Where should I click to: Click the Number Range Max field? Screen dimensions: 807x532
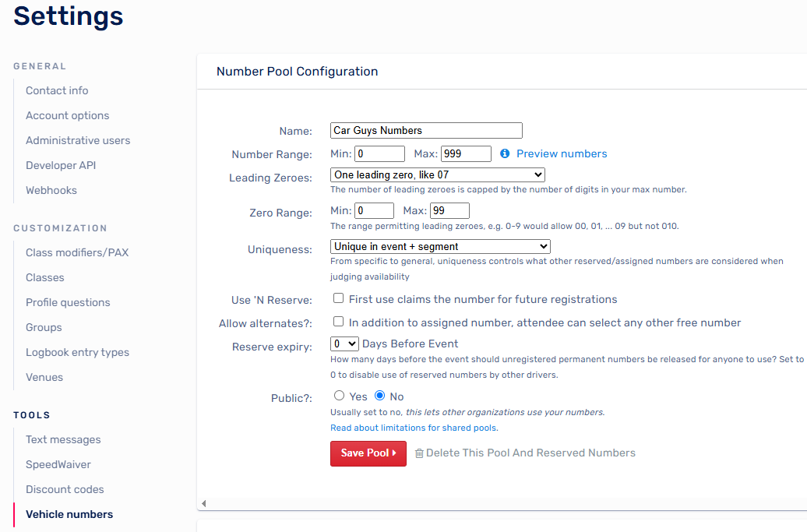(x=467, y=154)
